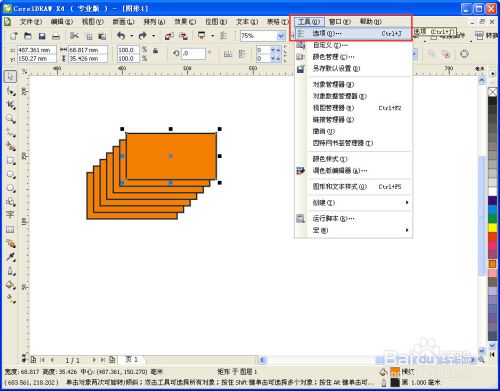Choose 运行脚本 menu entry

pyautogui.click(x=353, y=219)
